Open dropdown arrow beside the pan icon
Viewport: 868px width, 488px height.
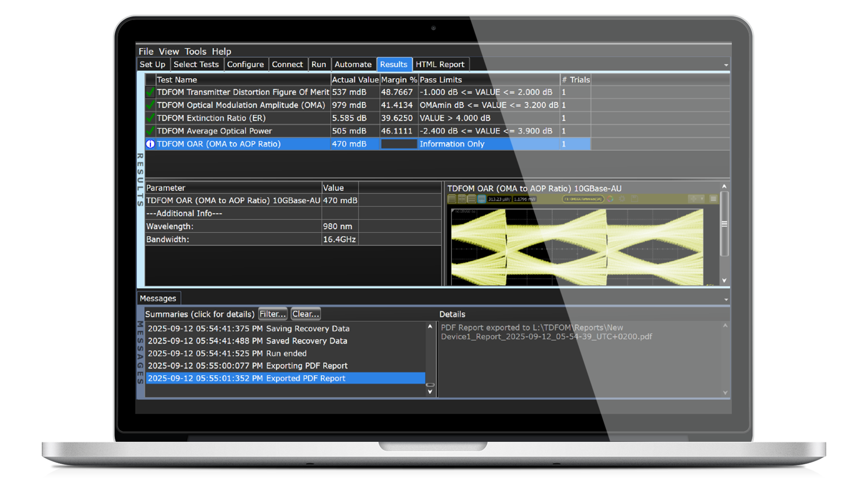pos(702,199)
